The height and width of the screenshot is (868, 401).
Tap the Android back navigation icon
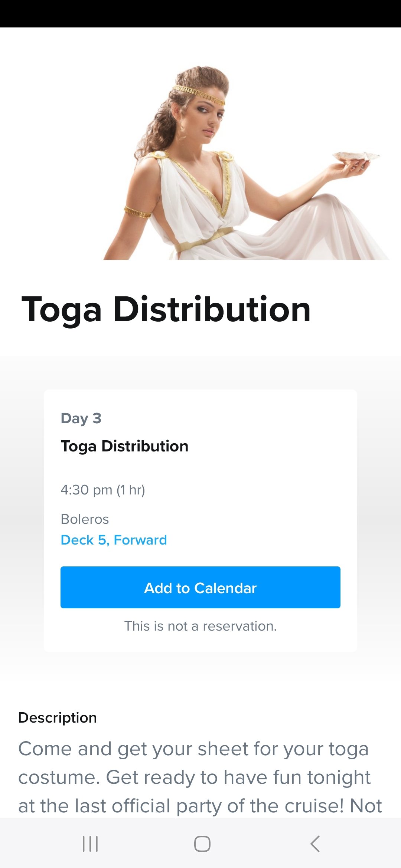click(x=315, y=844)
